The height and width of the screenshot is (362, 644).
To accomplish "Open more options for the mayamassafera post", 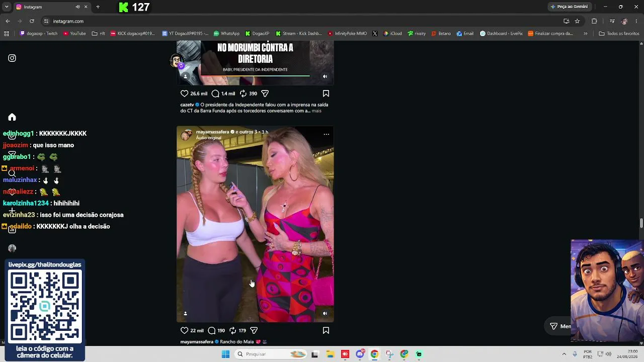I will 326,134.
